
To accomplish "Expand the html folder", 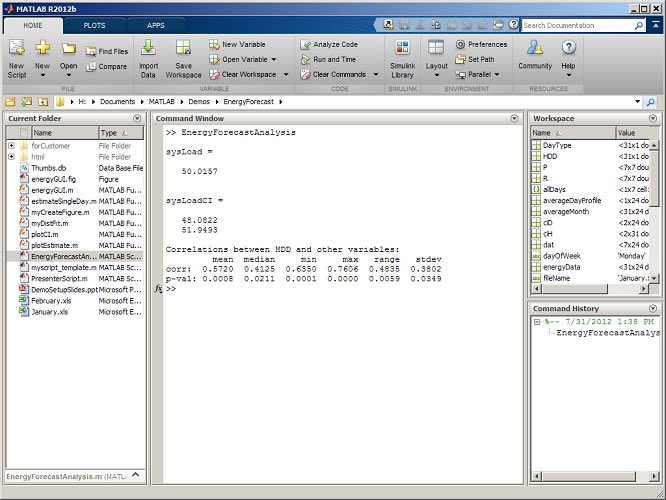I will (11, 157).
